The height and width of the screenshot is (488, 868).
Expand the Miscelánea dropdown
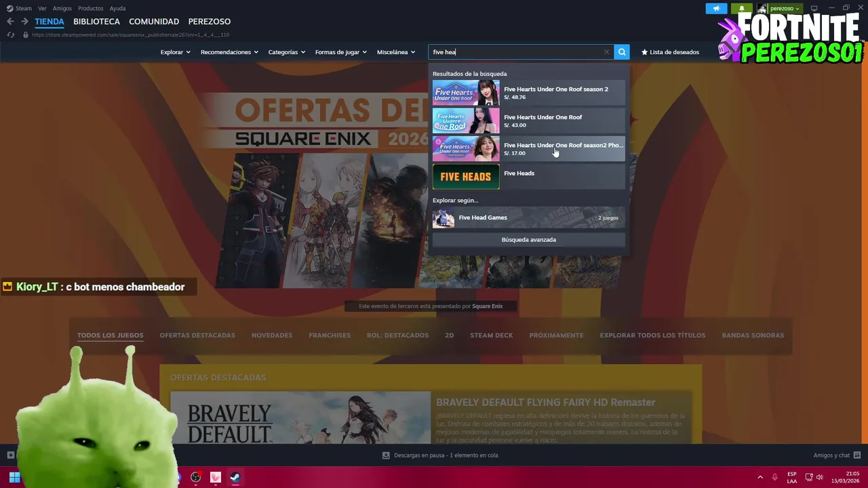396,52
